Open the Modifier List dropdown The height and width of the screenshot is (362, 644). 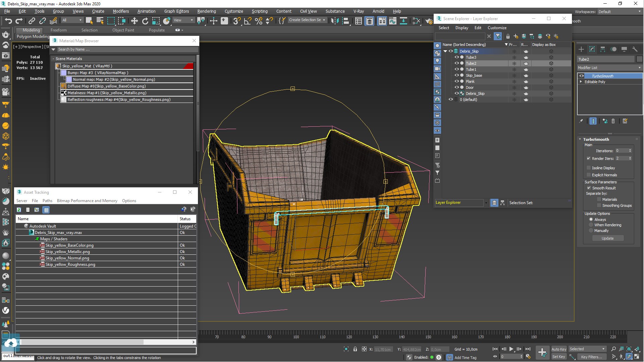609,68
